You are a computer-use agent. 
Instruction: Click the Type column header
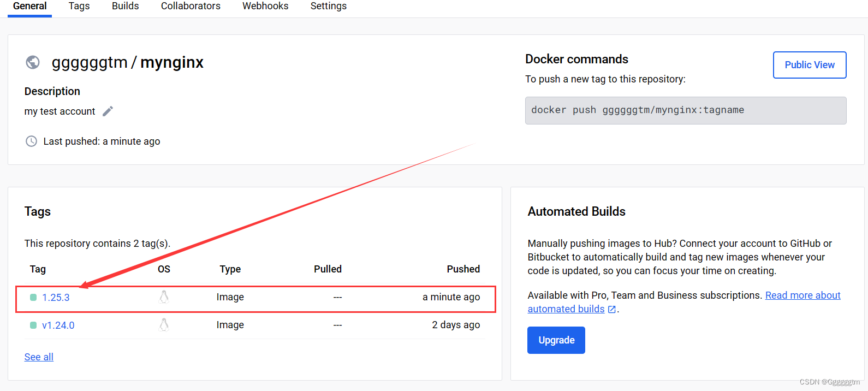(x=230, y=269)
